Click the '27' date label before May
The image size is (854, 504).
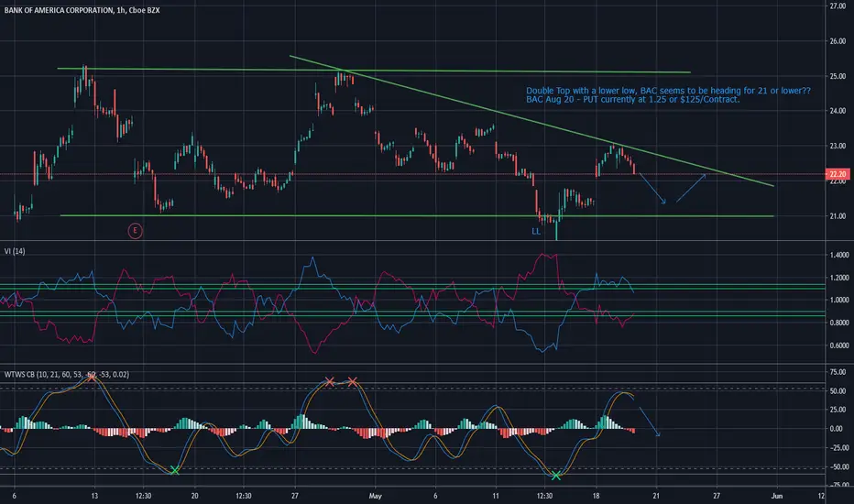point(295,496)
